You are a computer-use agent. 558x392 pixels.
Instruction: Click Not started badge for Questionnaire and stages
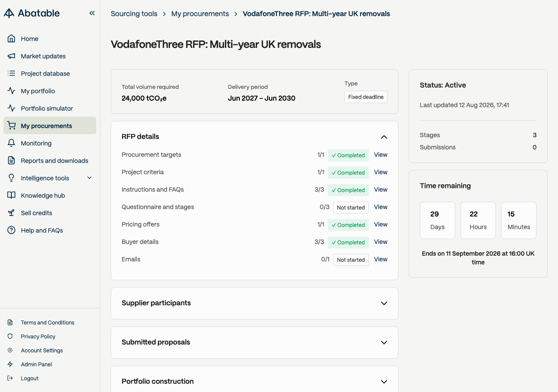click(351, 208)
